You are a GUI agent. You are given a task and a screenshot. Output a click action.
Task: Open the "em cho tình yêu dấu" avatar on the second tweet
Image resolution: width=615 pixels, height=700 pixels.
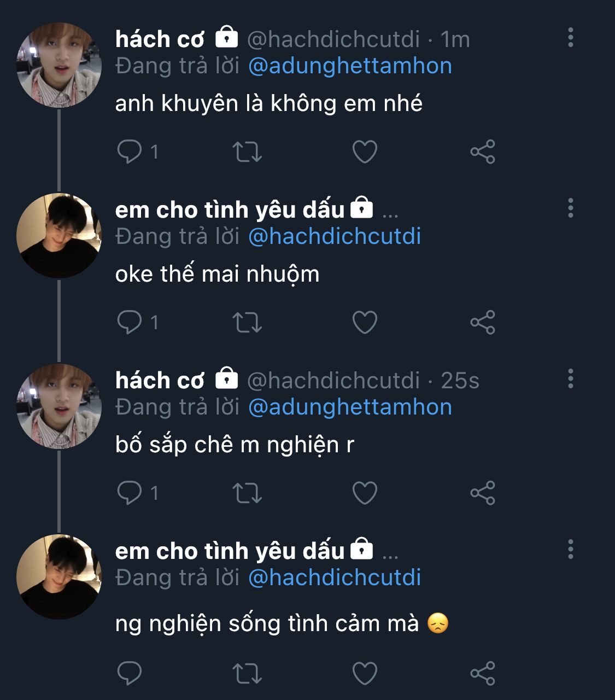(59, 236)
